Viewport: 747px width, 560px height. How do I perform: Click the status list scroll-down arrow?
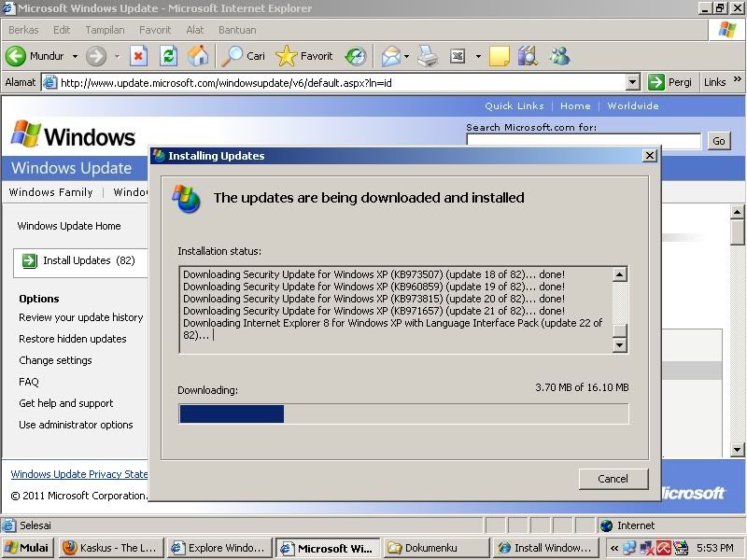click(x=619, y=344)
